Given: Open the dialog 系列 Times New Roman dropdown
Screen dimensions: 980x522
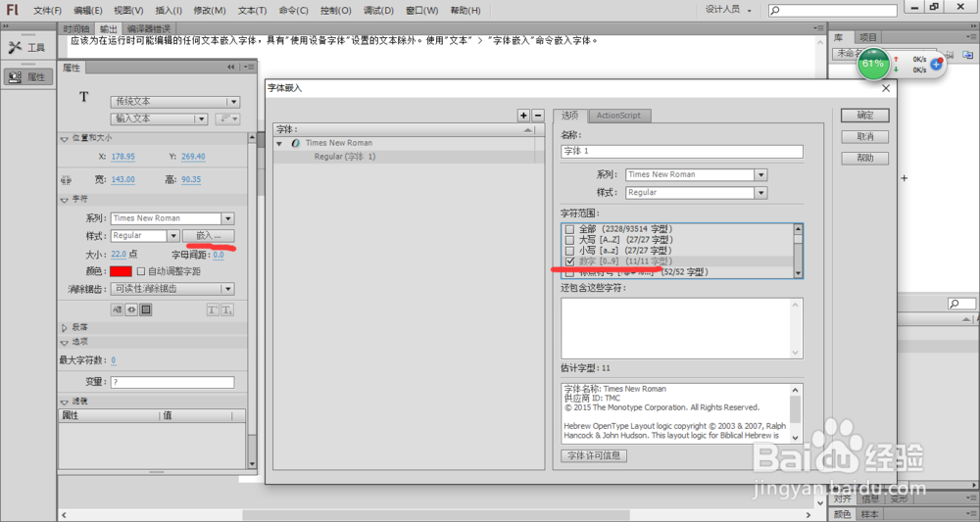Looking at the screenshot, I should pyautogui.click(x=760, y=175).
